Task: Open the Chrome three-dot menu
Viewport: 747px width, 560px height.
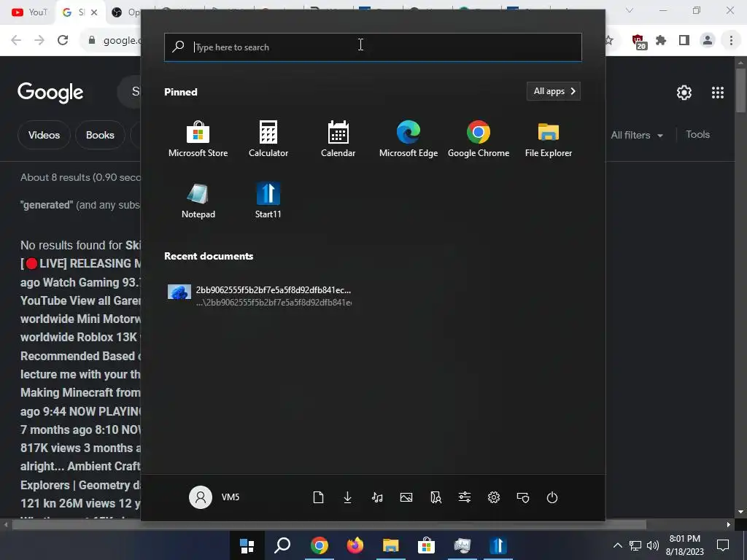Action: (731, 41)
